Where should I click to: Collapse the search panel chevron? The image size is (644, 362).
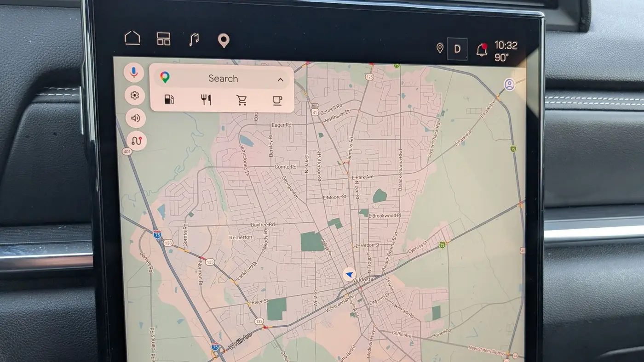pos(280,80)
